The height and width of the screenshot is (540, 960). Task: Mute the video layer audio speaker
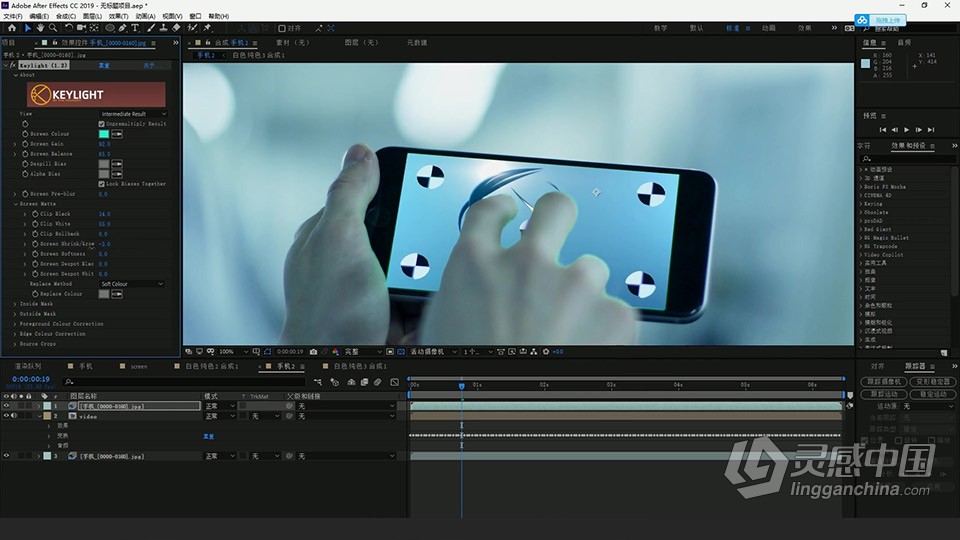point(13,416)
